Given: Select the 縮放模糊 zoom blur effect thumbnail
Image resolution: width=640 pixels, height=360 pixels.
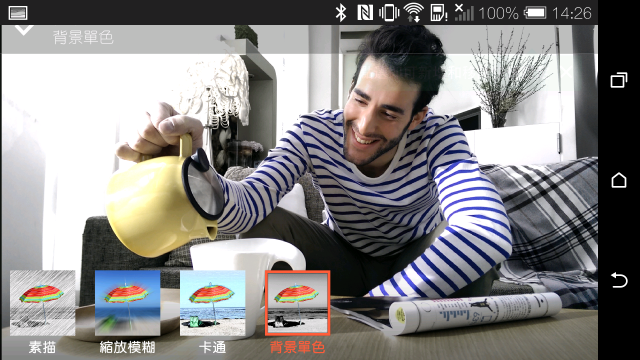Looking at the screenshot, I should pyautogui.click(x=127, y=303).
